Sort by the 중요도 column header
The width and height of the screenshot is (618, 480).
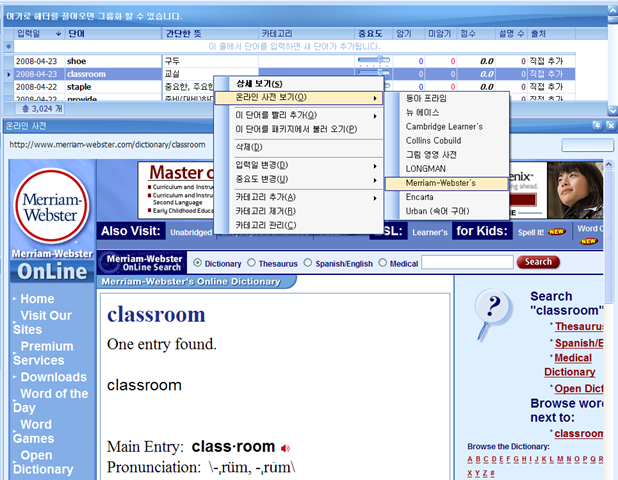point(373,34)
